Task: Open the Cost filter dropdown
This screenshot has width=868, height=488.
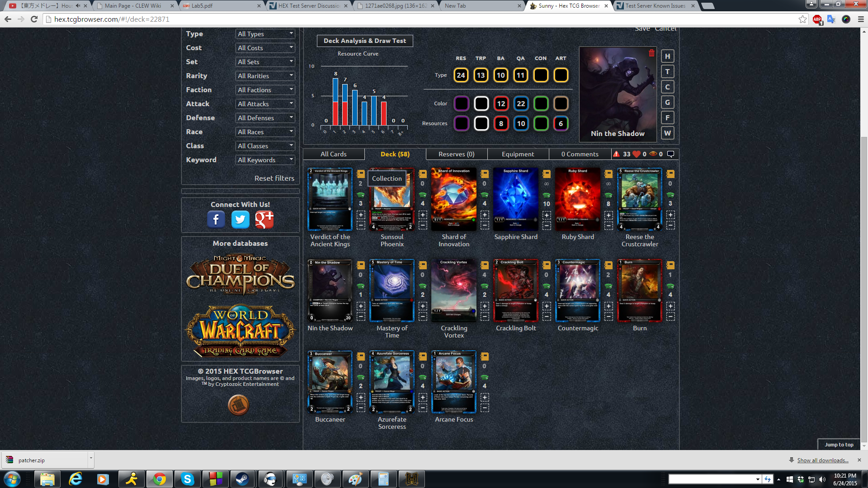Action: click(x=265, y=48)
